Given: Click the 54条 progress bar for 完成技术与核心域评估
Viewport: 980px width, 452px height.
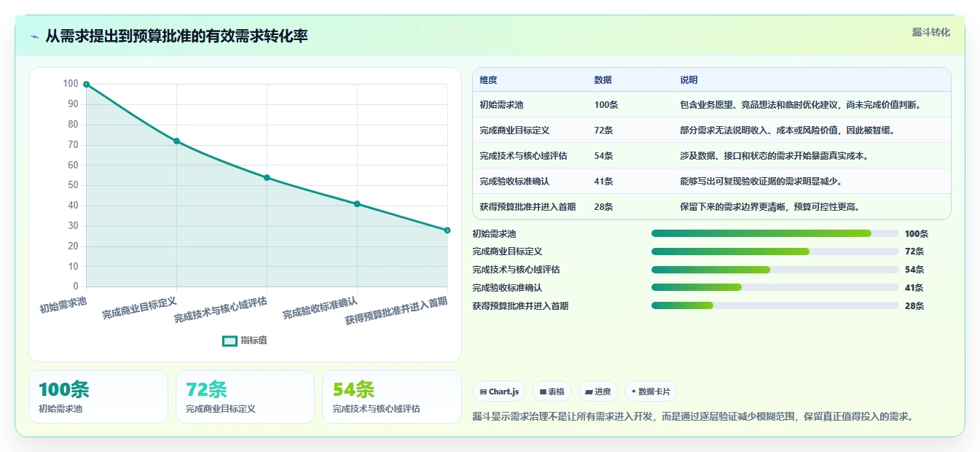Looking at the screenshot, I should click(x=775, y=270).
